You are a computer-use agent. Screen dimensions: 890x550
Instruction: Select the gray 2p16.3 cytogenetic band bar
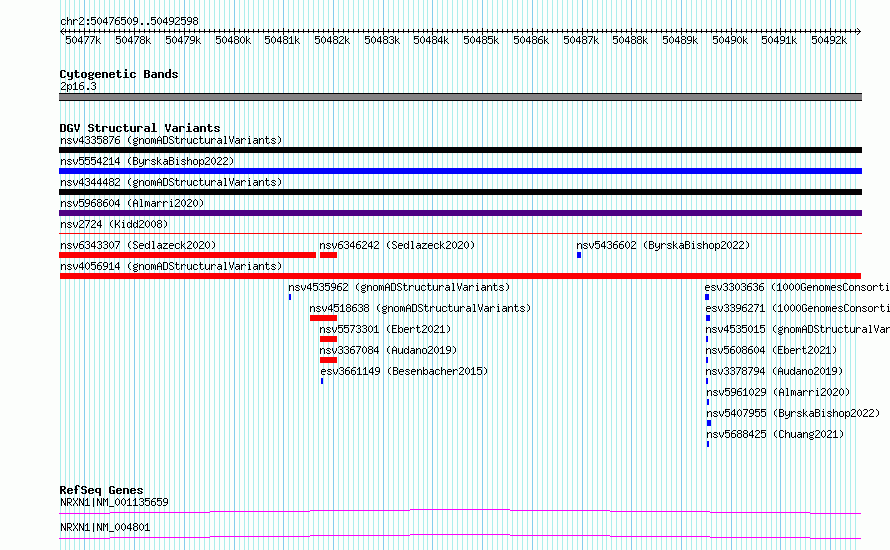point(460,97)
